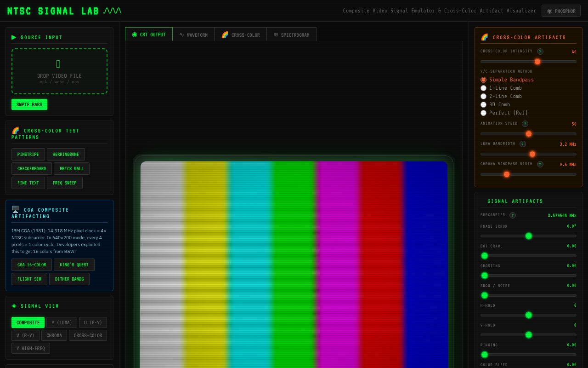Switch to the Cross-Color tab
The height and width of the screenshot is (368, 588).
coord(240,34)
